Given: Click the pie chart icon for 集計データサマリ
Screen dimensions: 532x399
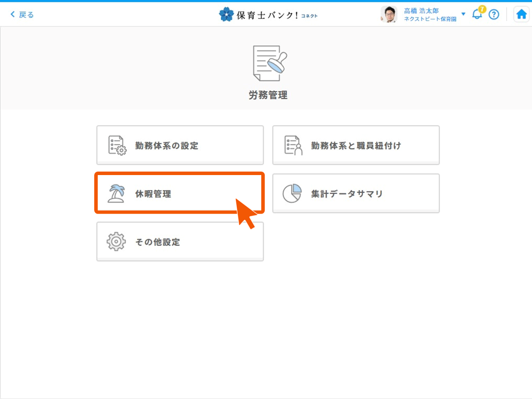Looking at the screenshot, I should click(x=292, y=194).
